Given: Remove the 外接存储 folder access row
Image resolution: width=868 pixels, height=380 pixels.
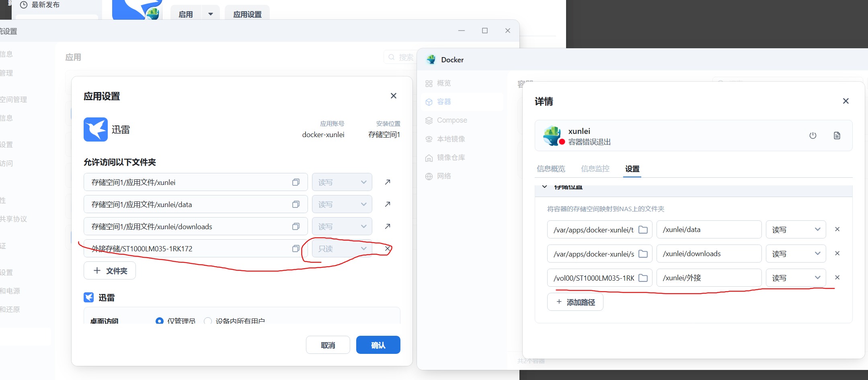Looking at the screenshot, I should (388, 249).
